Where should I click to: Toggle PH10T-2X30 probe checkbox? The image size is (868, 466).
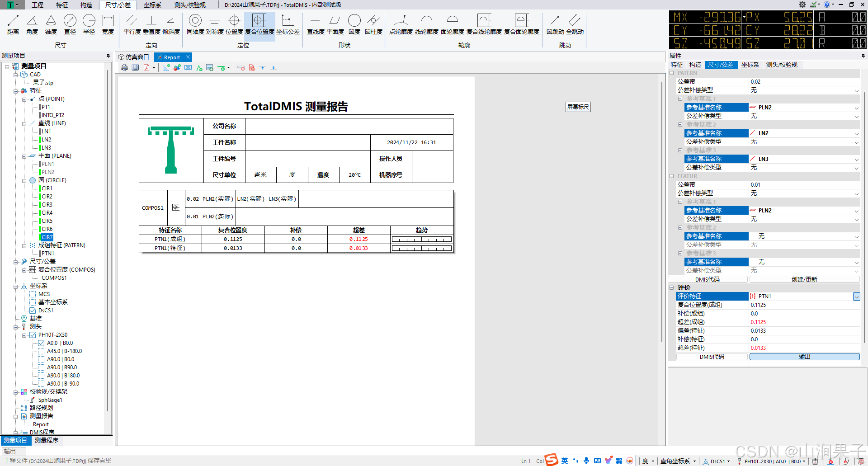pos(33,335)
